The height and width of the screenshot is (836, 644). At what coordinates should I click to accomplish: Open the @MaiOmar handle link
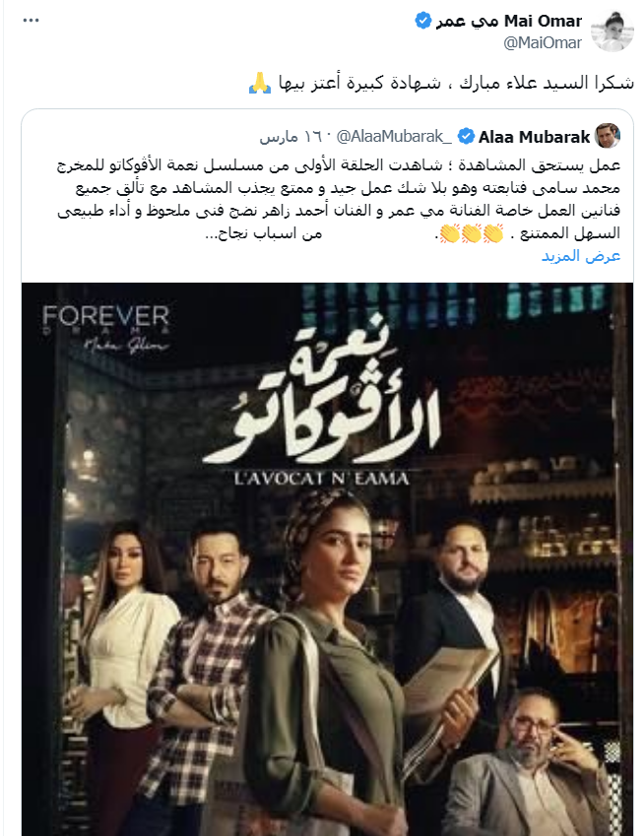(x=543, y=42)
